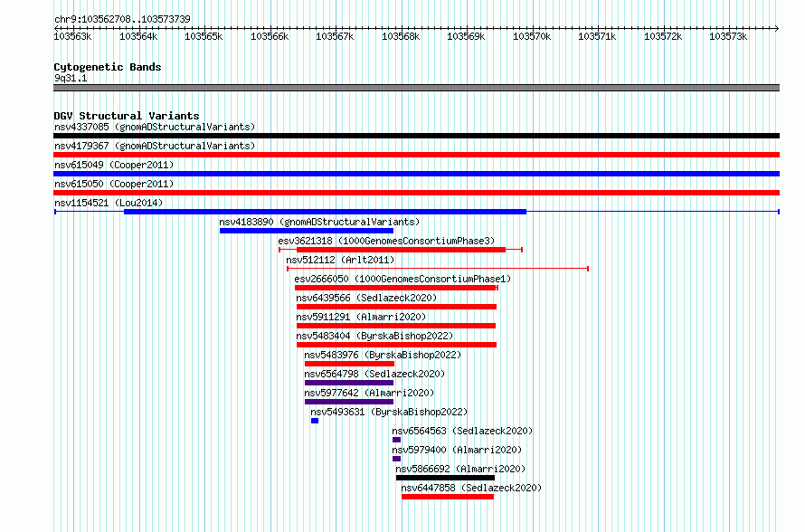Click the nsv5866692 black variant bar

tap(445, 478)
